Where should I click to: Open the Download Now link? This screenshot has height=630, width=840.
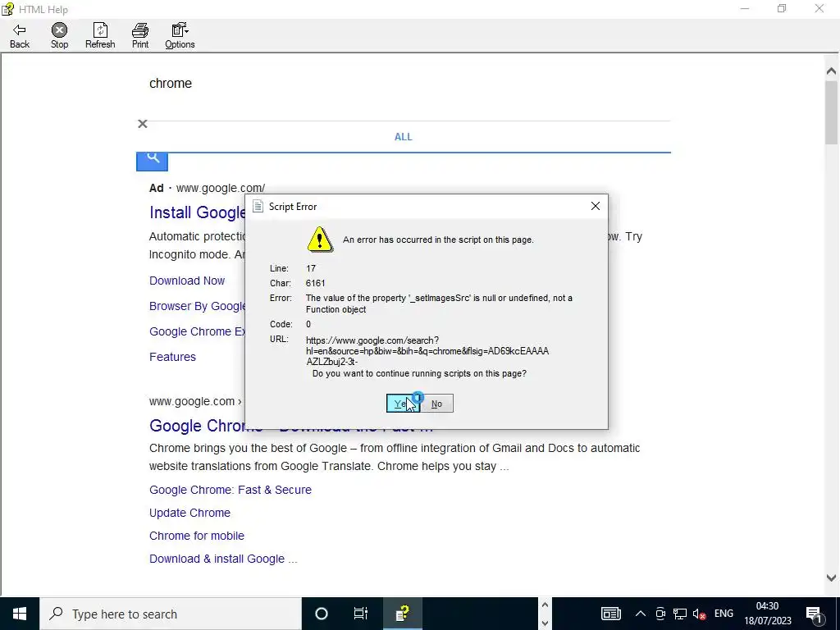pos(187,281)
